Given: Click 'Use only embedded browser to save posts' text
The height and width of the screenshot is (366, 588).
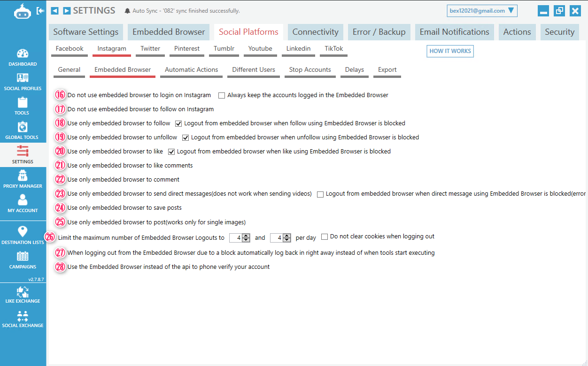Looking at the screenshot, I should point(124,208).
